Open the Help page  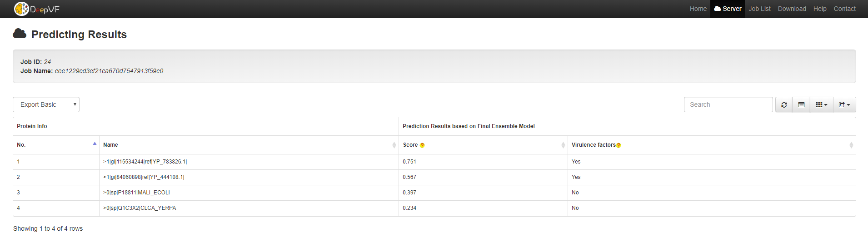click(820, 9)
